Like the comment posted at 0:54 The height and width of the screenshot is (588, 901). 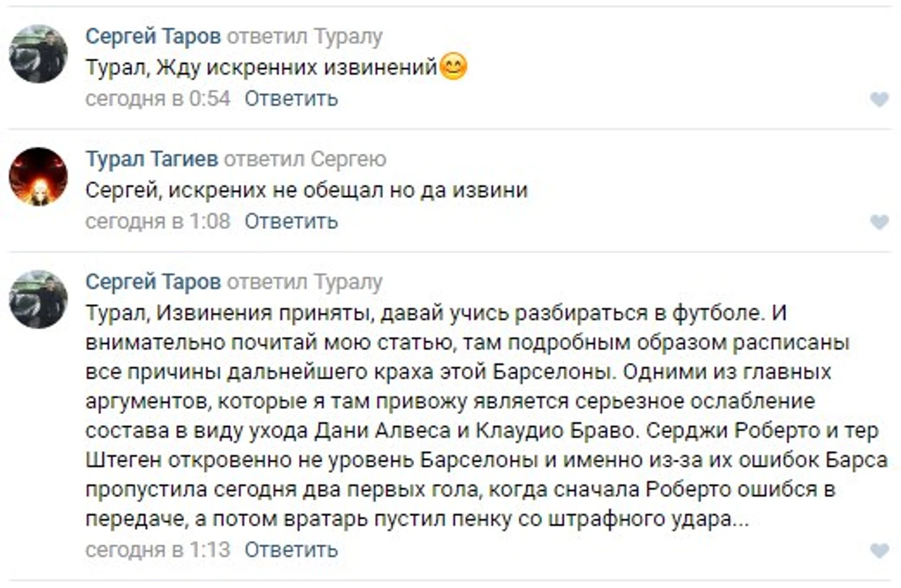(x=879, y=99)
